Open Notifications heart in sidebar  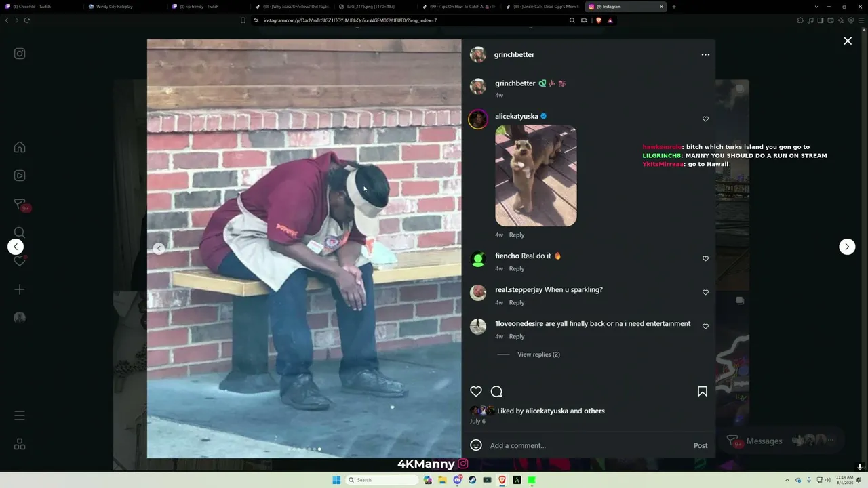(x=20, y=261)
